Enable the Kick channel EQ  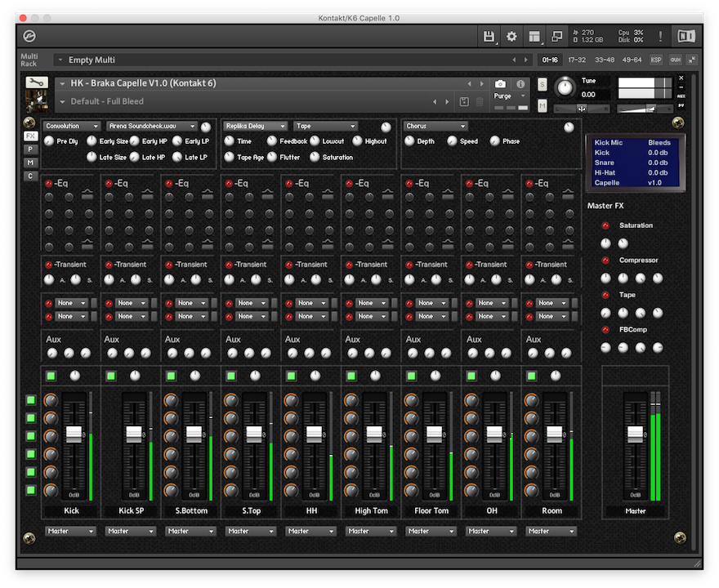coord(48,183)
